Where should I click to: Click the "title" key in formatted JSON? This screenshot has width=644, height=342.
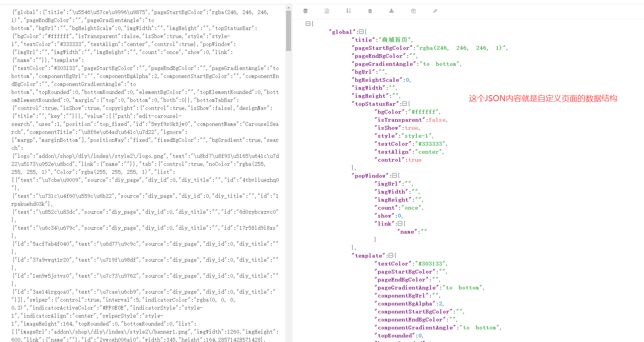pyautogui.click(x=364, y=40)
